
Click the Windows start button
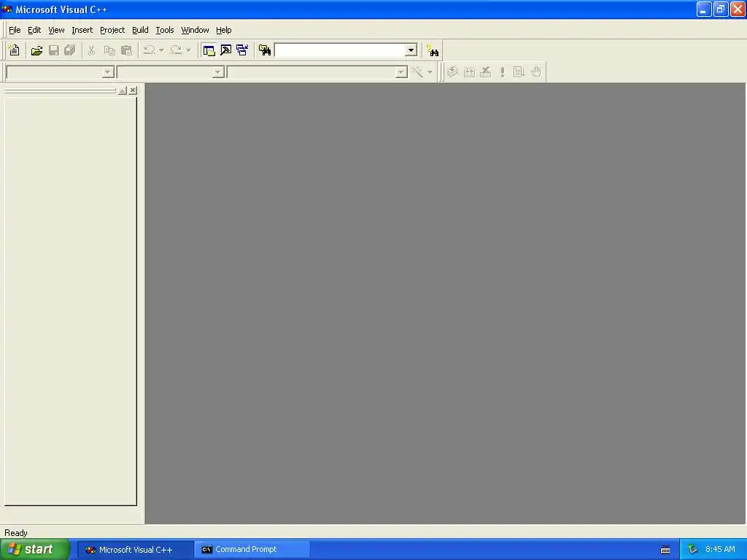click(x=34, y=550)
